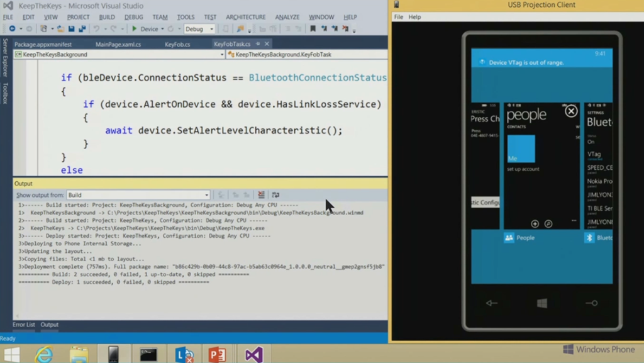Open PowerPoint from taskbar
The image size is (644, 363).
point(217,354)
